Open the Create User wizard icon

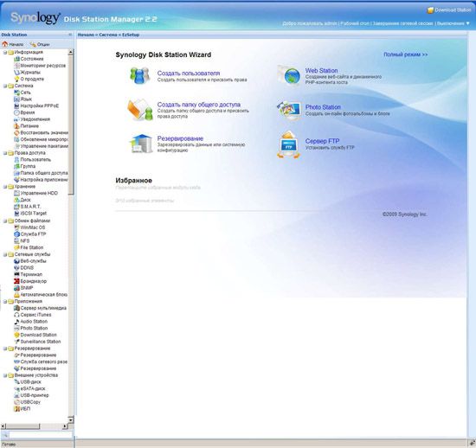pos(140,76)
